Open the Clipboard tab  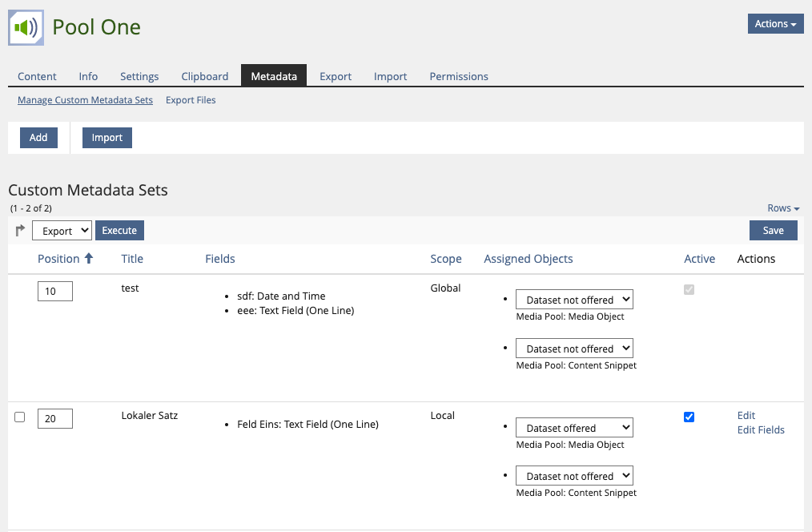(x=205, y=76)
